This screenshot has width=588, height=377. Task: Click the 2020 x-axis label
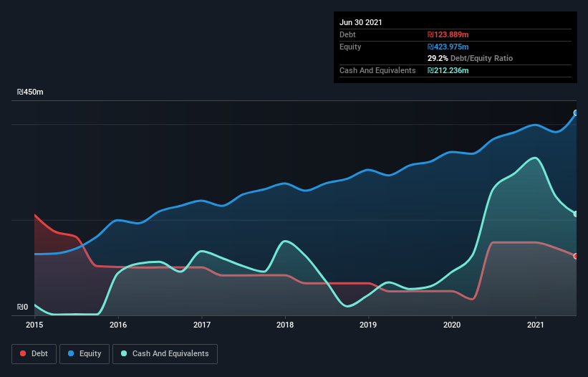click(452, 325)
